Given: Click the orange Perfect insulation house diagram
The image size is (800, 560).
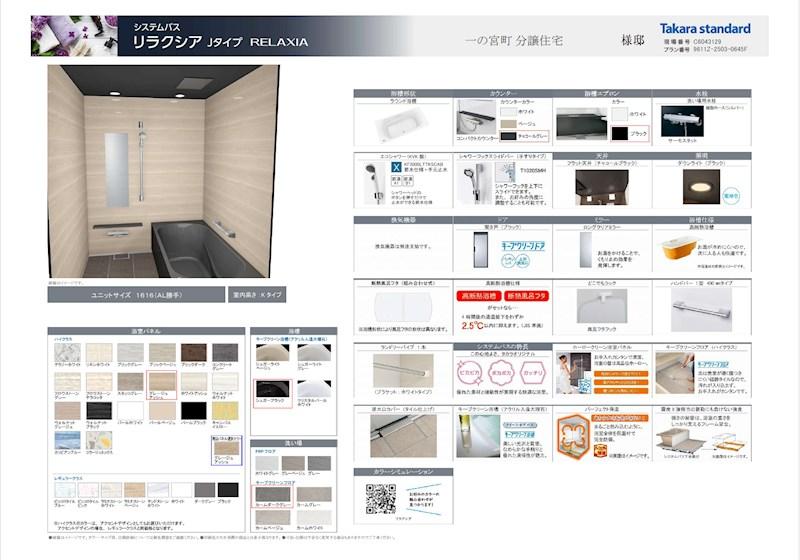Looking at the screenshot, I should tap(573, 435).
